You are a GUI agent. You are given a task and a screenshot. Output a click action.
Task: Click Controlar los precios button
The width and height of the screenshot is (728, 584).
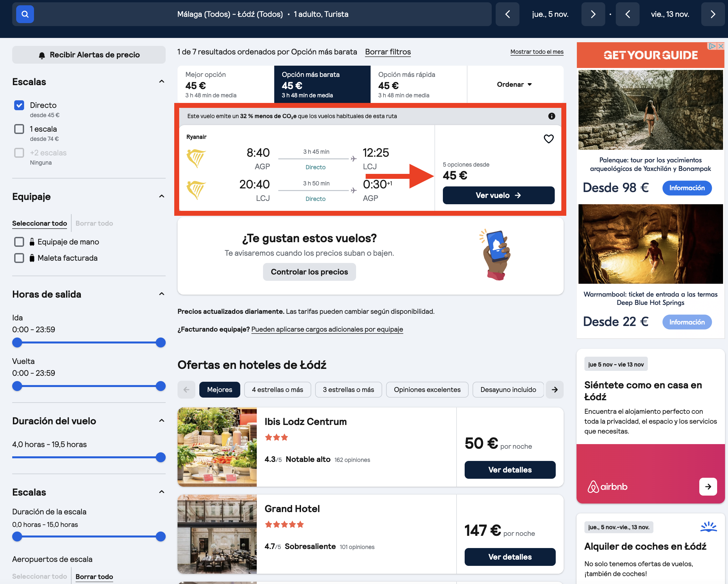[309, 272]
